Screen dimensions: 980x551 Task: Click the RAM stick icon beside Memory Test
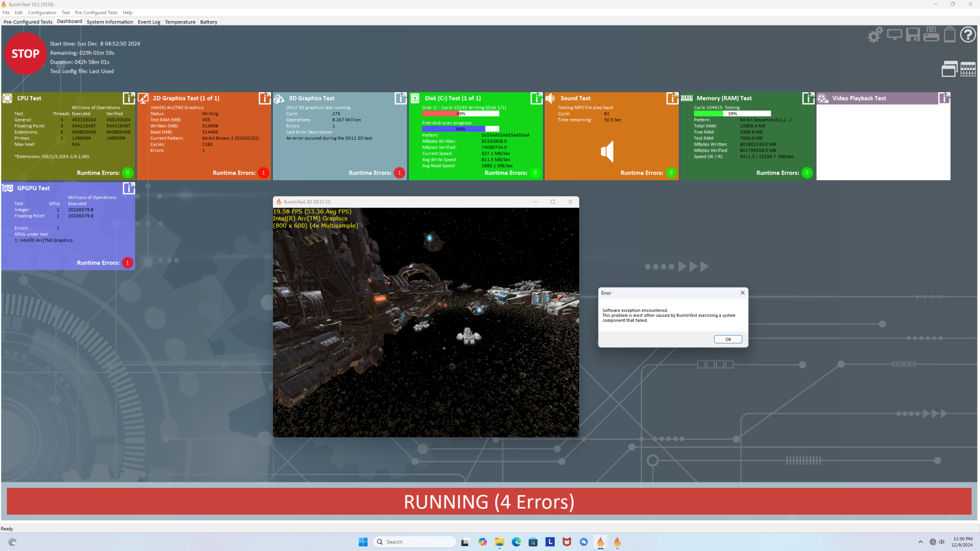(x=686, y=98)
